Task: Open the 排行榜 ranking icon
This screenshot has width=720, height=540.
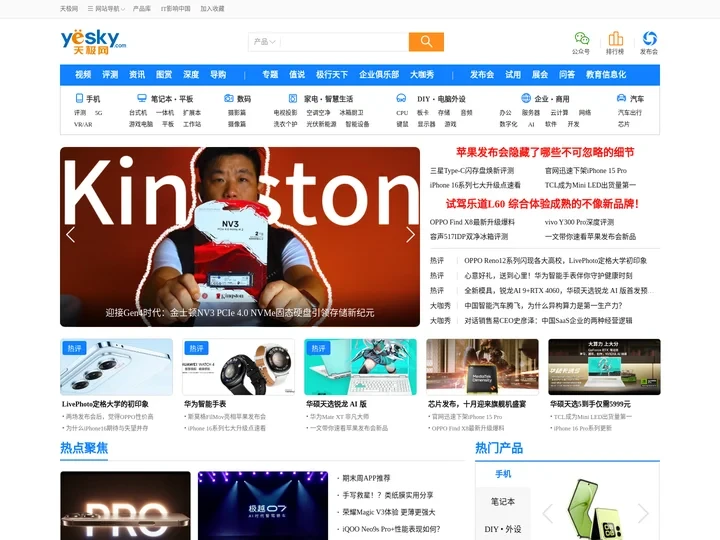Action: tap(615, 39)
